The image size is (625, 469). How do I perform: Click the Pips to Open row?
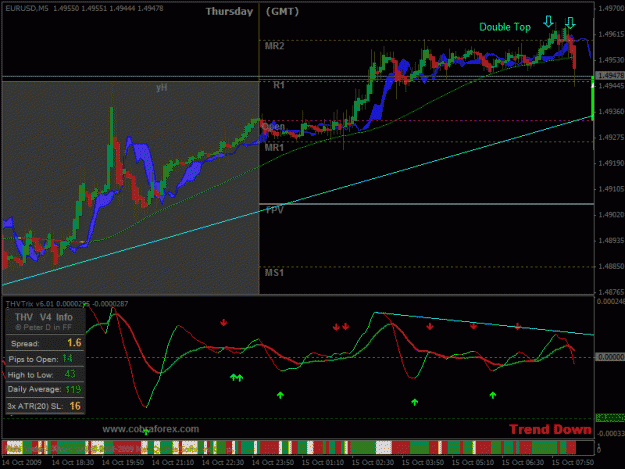pos(45,359)
